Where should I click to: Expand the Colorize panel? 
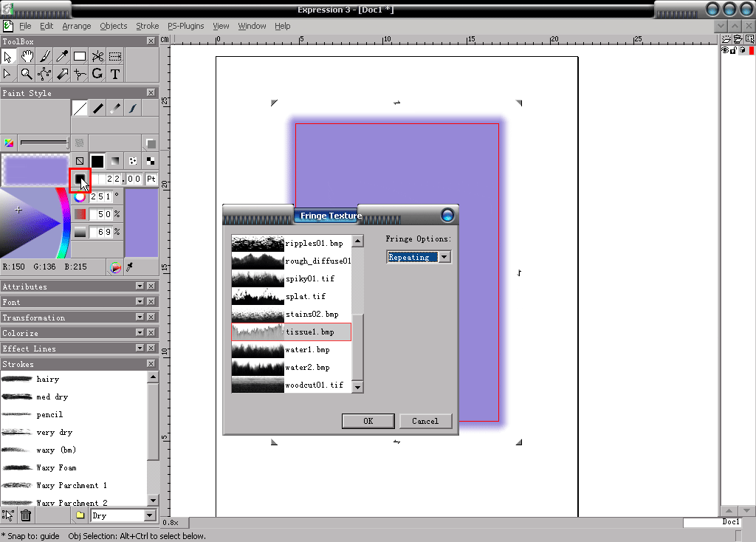[x=140, y=332]
